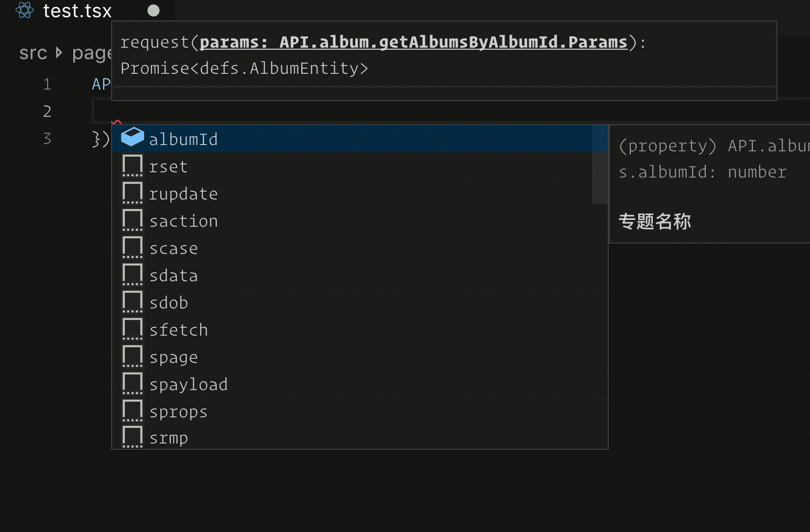This screenshot has width=810, height=532.
Task: Click the React file icon on test.tsx tab
Action: click(25, 10)
